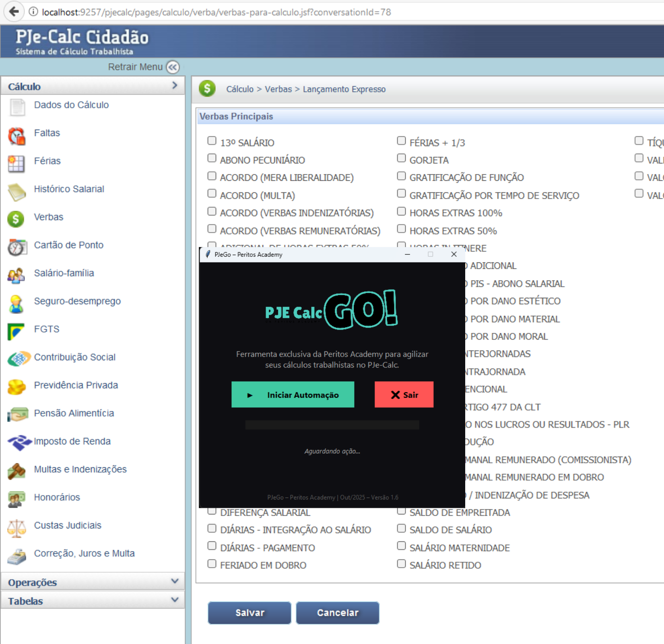
Task: Collapse the Cálculo section arrow
Action: click(x=175, y=86)
